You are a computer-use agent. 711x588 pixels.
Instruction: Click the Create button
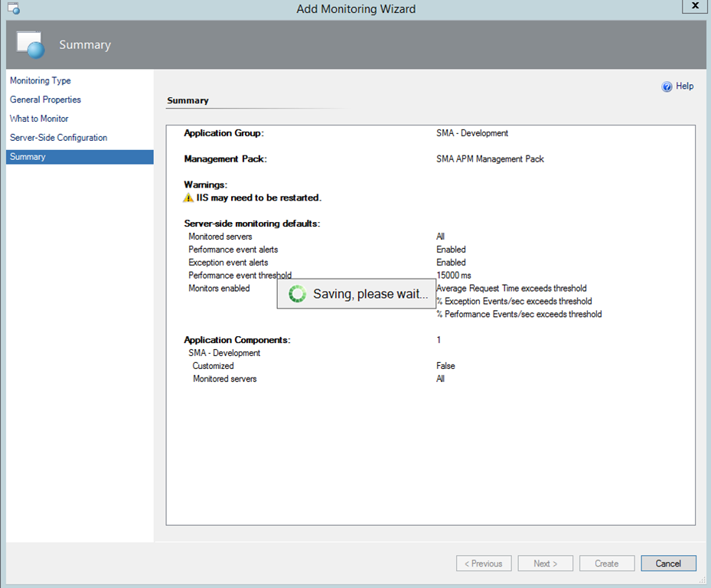point(606,563)
